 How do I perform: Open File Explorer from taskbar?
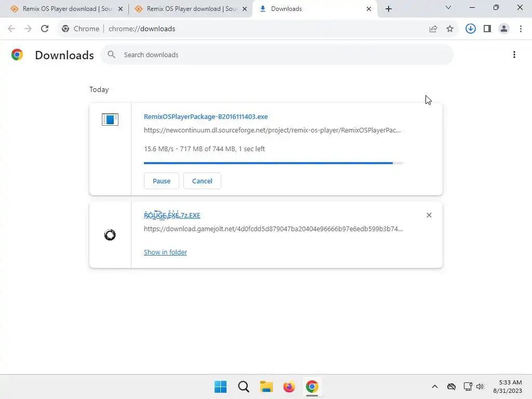[x=267, y=387]
